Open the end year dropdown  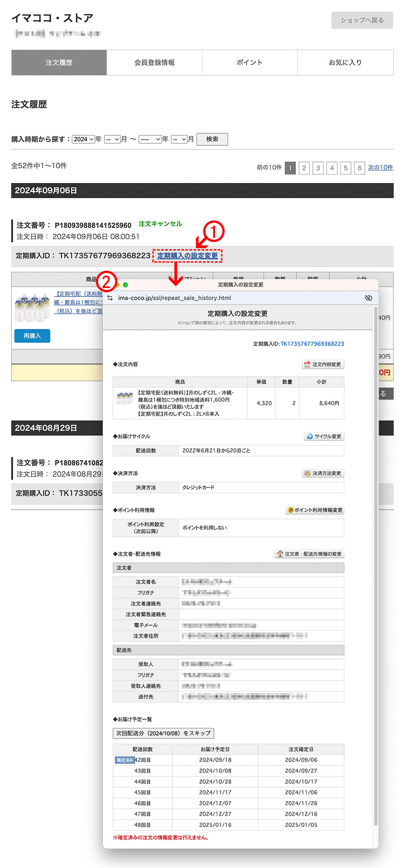pos(150,140)
